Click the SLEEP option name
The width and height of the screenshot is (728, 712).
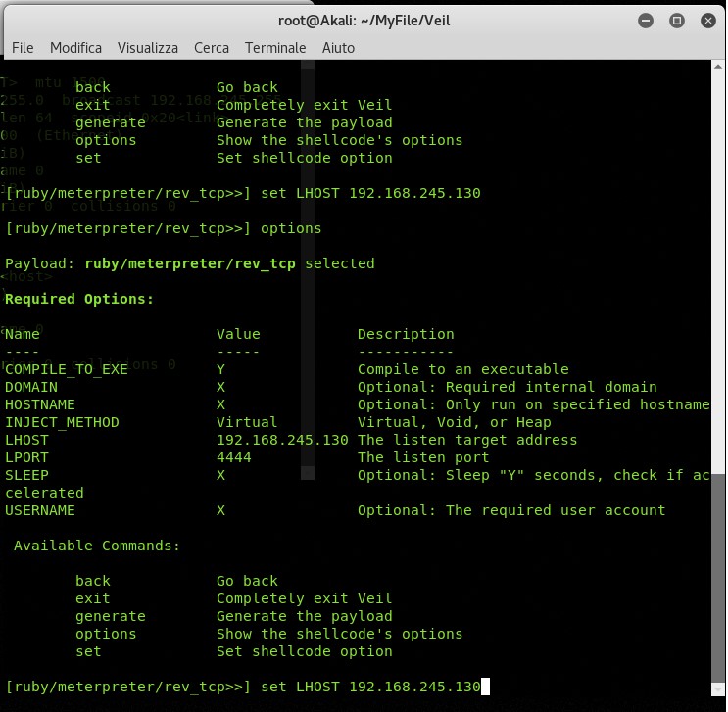[26, 475]
